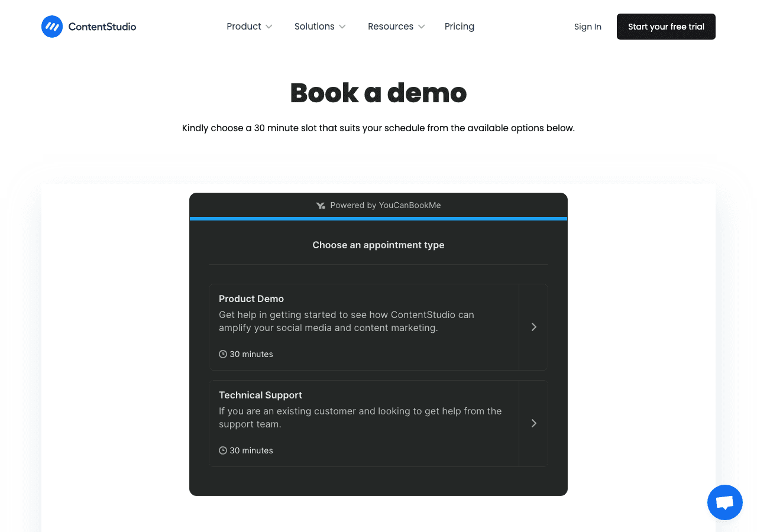Select the Technical Support appointment title
The image size is (757, 532).
(260, 395)
